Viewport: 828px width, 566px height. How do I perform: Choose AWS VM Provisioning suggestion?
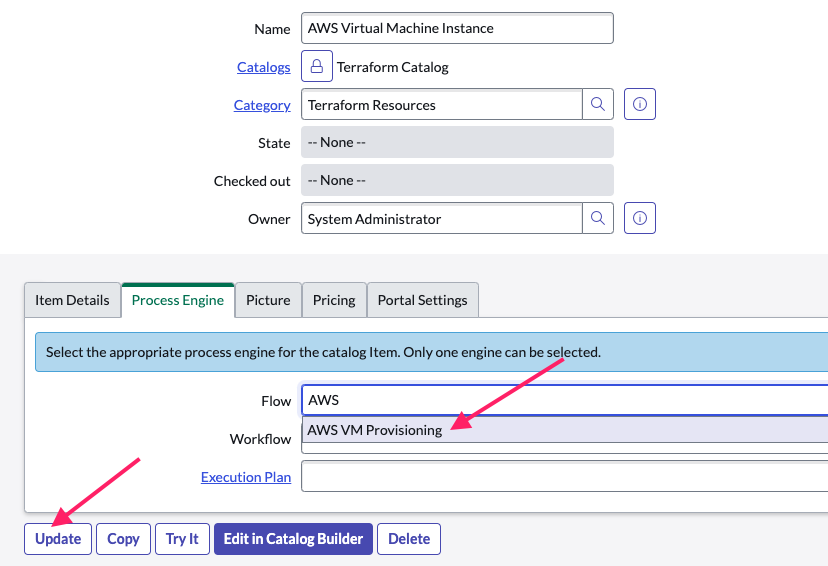(x=565, y=430)
